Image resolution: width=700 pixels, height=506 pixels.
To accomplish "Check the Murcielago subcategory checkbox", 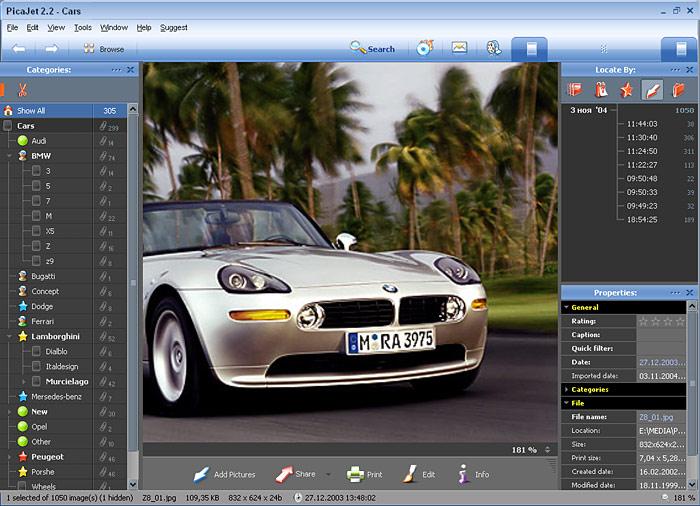I will [36, 381].
